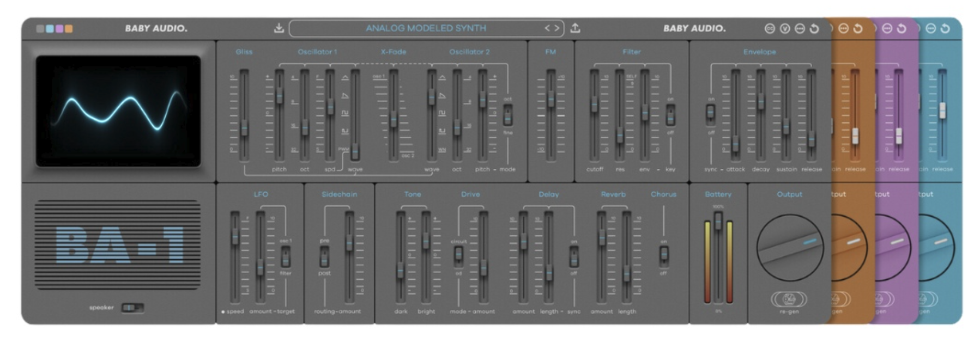Click reset arrow on the orange panel
Screen dimensions: 980x343
[858, 28]
